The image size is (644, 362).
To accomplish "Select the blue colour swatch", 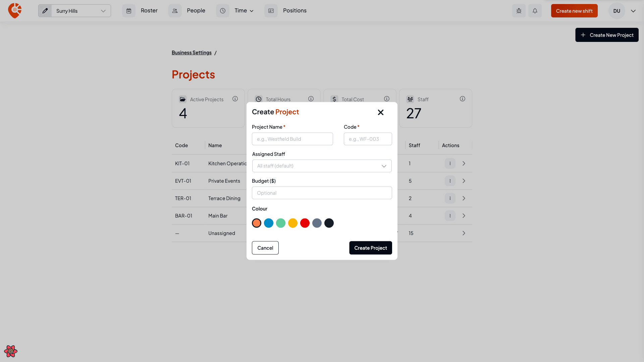I will [269, 223].
